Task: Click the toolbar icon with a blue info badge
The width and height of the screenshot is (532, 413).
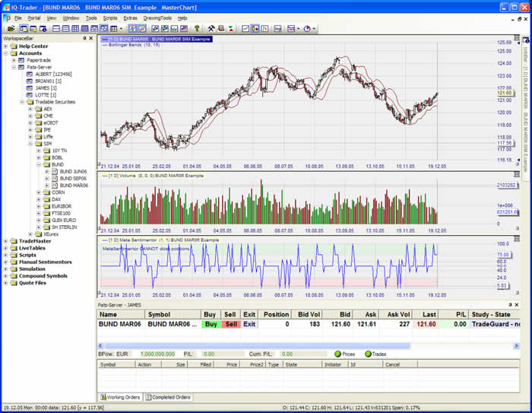Action: tap(43, 29)
